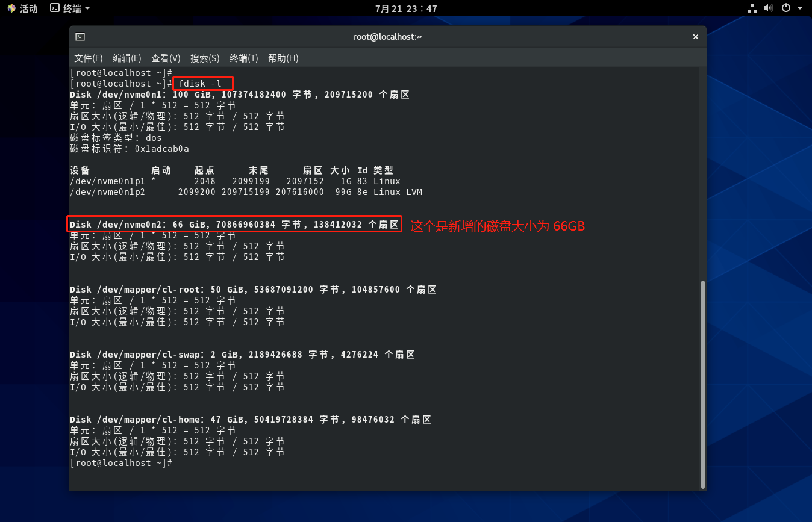This screenshot has height=522, width=812.
Task: Open the 终端 app menu in top panel
Action: click(x=70, y=8)
